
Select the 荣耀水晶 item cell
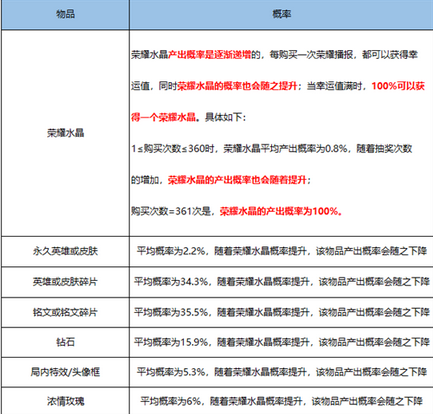65,133
